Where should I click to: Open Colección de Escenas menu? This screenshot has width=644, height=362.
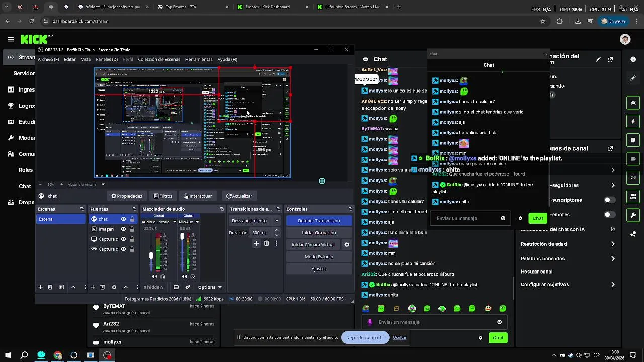pos(159,59)
